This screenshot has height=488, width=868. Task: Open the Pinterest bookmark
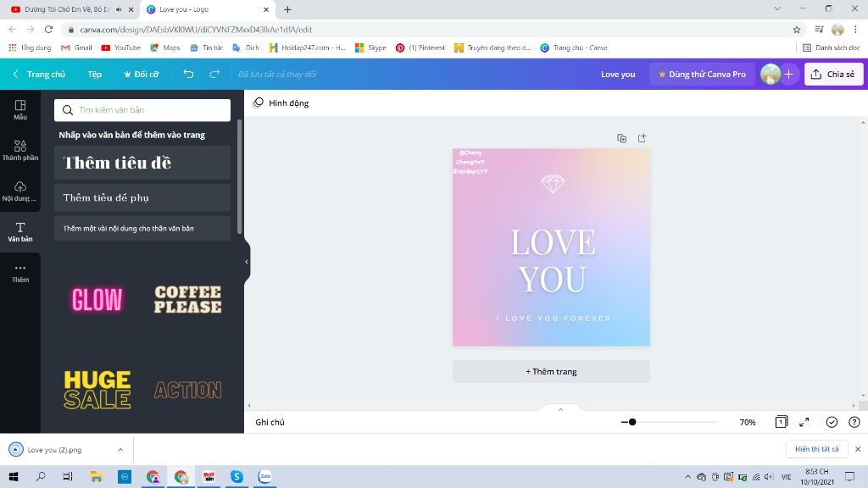click(420, 47)
